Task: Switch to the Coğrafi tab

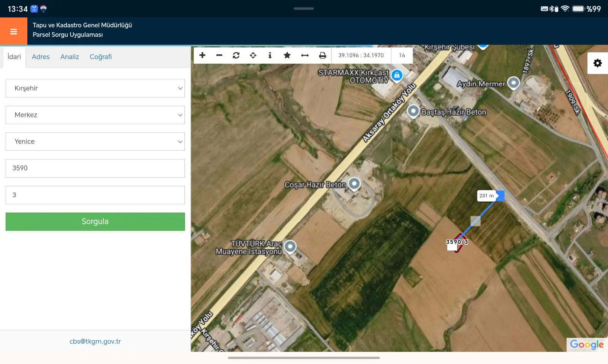Action: pyautogui.click(x=101, y=57)
